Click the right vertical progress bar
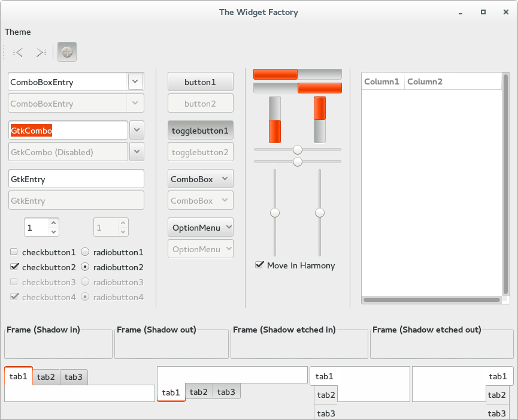The image size is (518, 420). [319, 120]
